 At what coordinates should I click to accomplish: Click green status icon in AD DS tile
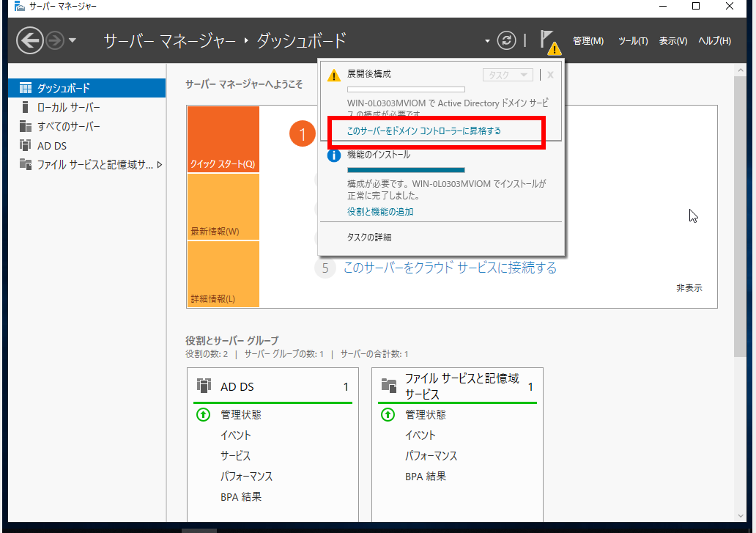tap(204, 414)
